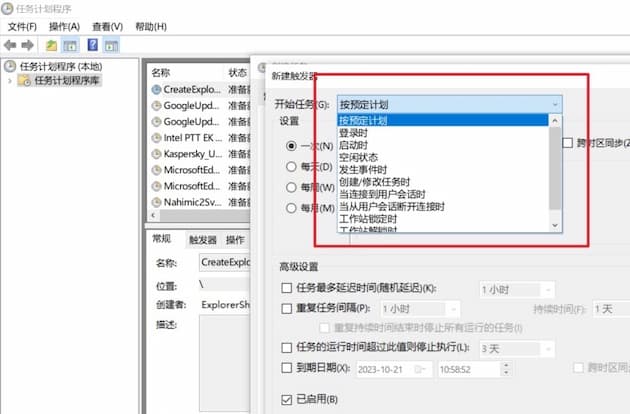Expand the 任务计划程序库 tree node
This screenshot has width=630, height=414.
point(11,81)
